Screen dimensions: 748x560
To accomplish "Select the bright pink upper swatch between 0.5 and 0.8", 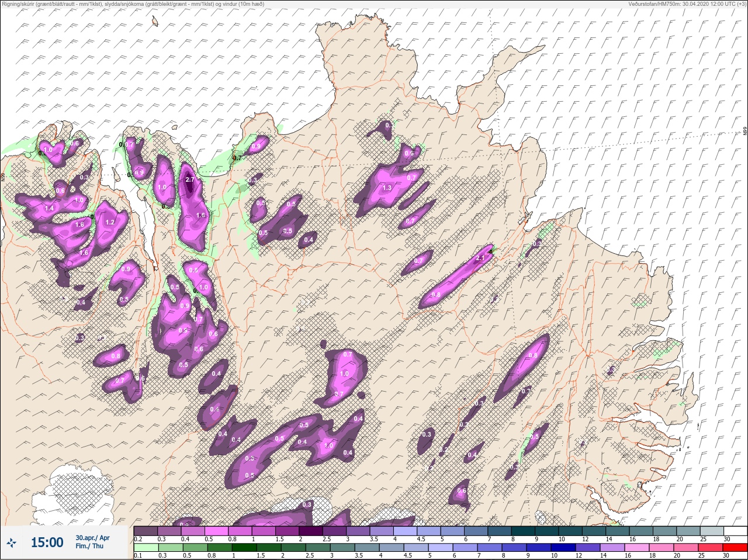I will (217, 531).
